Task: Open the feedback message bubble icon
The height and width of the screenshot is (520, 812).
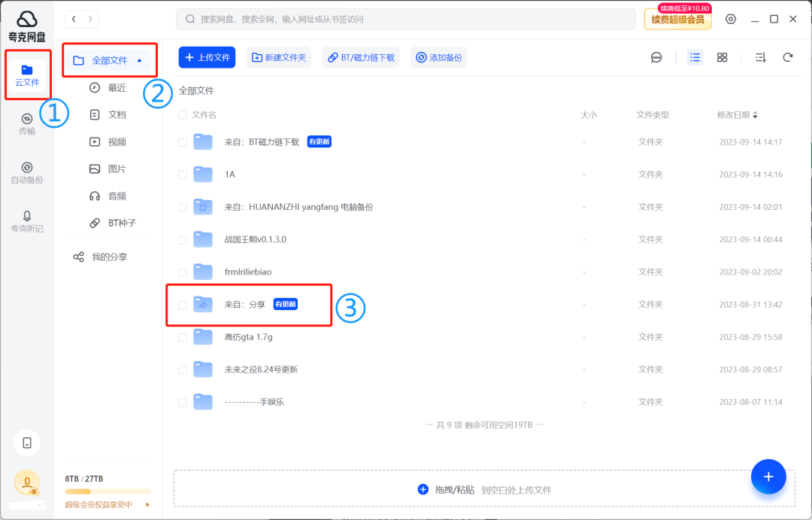Action: [657, 56]
